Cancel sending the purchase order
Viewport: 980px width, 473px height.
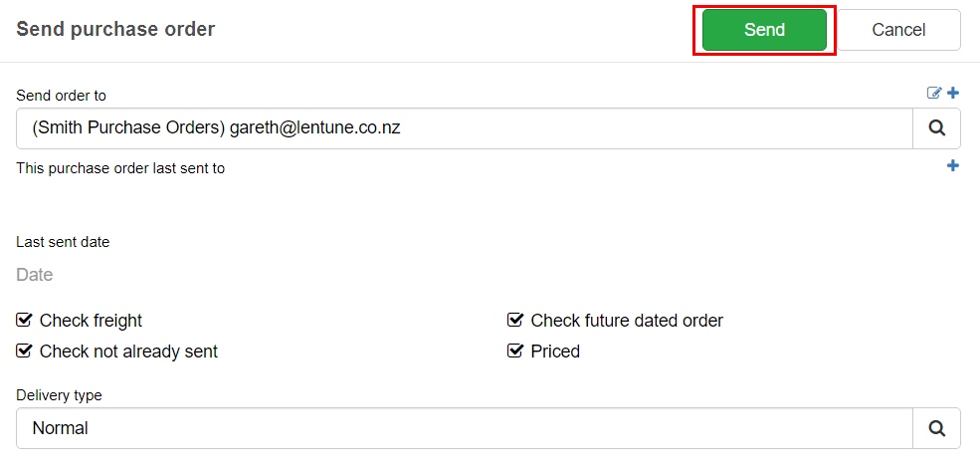(898, 30)
